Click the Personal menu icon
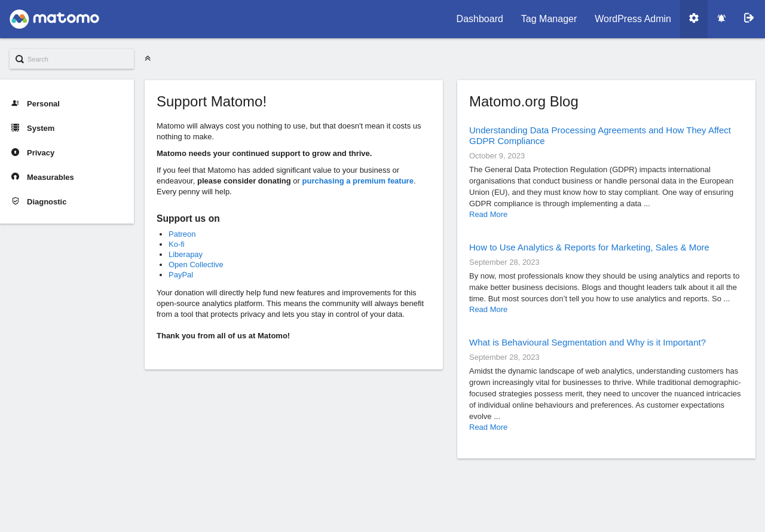The image size is (765, 532). tap(15, 103)
